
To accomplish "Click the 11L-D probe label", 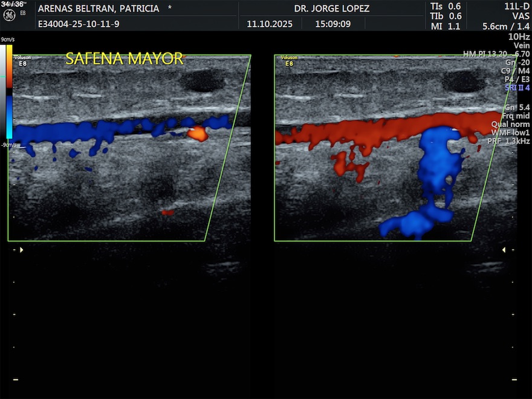I will 516,6.
